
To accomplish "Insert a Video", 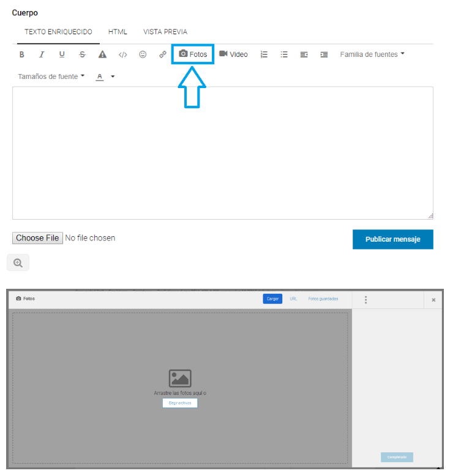I will pos(233,54).
